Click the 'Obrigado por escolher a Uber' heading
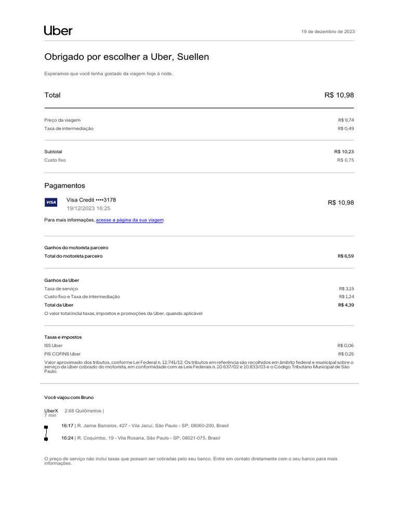Screen dimensions: 399x532 coord(127,57)
